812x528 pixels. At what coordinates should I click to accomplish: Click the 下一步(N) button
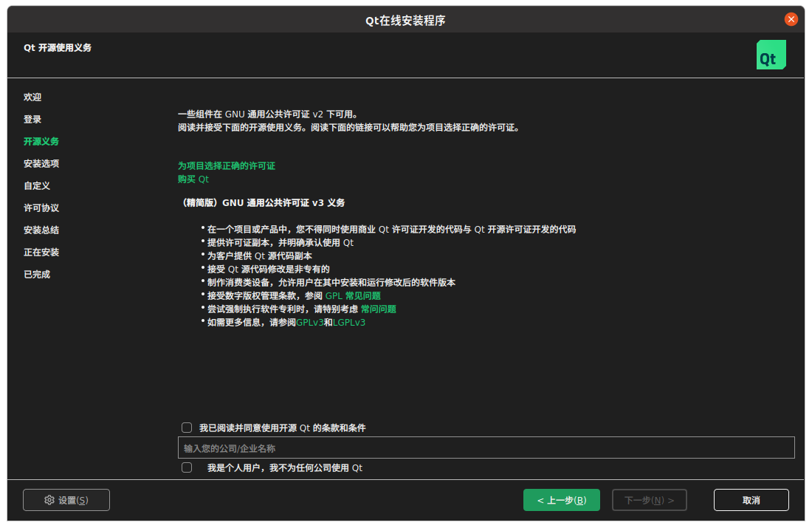pyautogui.click(x=650, y=500)
